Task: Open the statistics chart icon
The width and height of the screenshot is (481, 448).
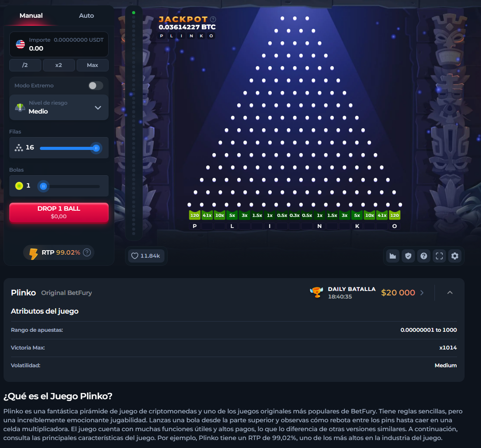Action: (393, 256)
